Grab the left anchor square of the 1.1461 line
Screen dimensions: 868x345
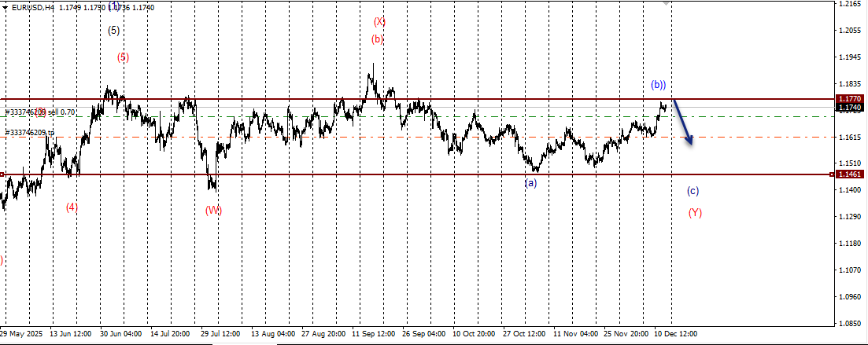tap(2, 174)
